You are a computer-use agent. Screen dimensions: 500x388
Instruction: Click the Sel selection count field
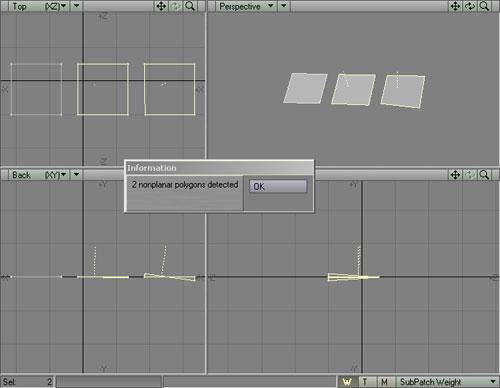click(27, 382)
